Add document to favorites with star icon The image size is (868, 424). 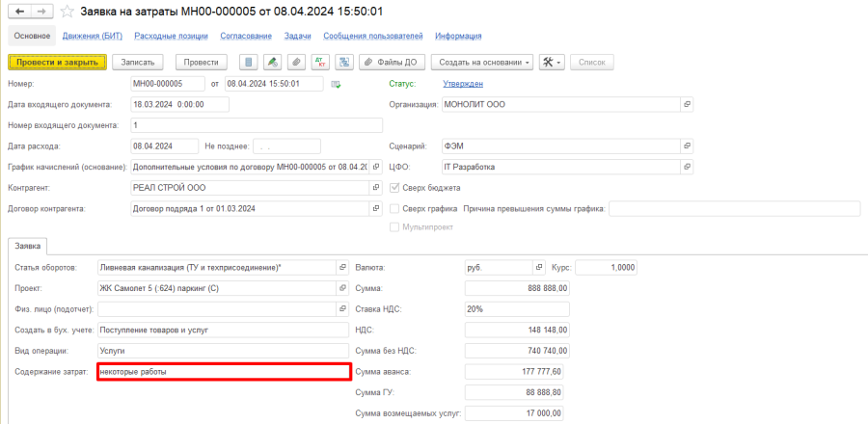pyautogui.click(x=67, y=12)
